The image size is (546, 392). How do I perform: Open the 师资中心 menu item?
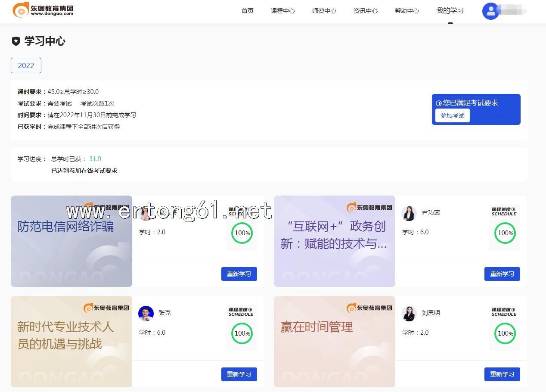point(324,11)
